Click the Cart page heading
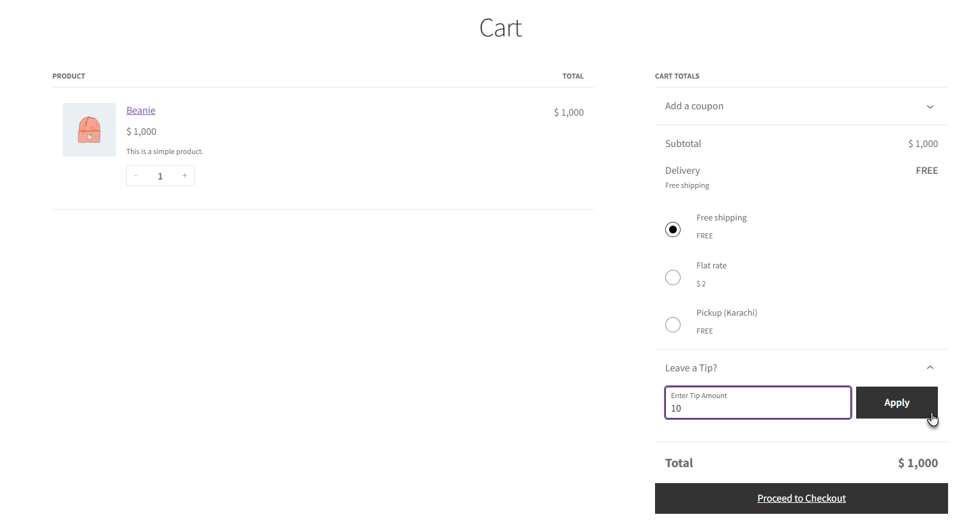 501,28
